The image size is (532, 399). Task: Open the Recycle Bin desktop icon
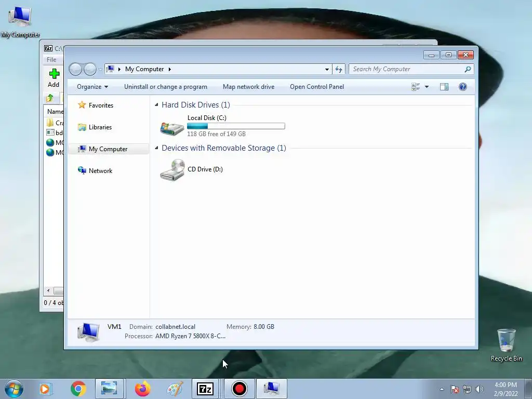click(506, 345)
